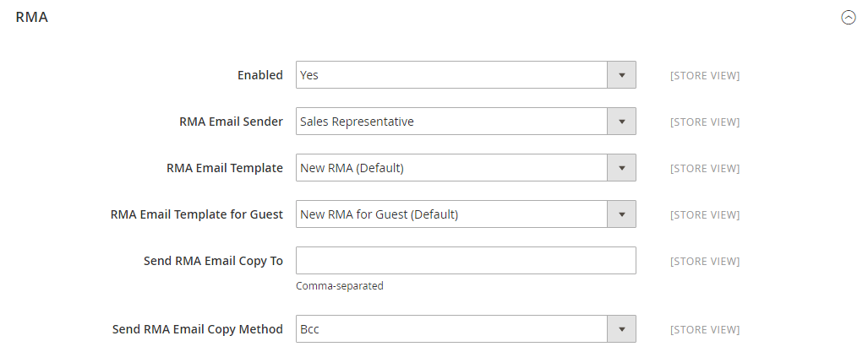Click the arrow on the New RMA (Default) select
Screen dimensions: 868x352
click(x=621, y=168)
